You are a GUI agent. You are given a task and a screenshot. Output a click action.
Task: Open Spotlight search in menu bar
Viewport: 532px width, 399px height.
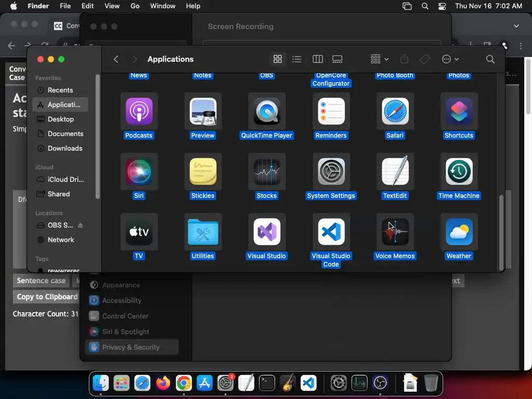tap(424, 6)
